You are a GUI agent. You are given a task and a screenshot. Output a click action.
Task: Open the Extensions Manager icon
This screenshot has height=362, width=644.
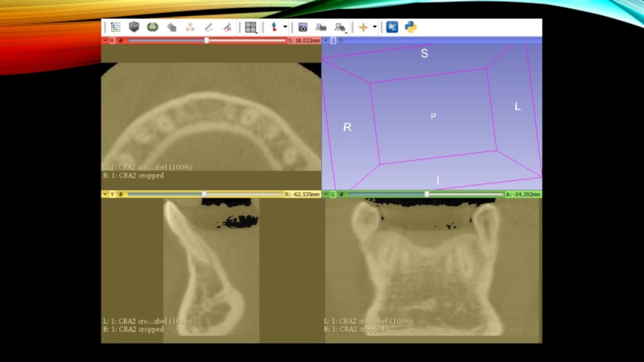pyautogui.click(x=392, y=27)
